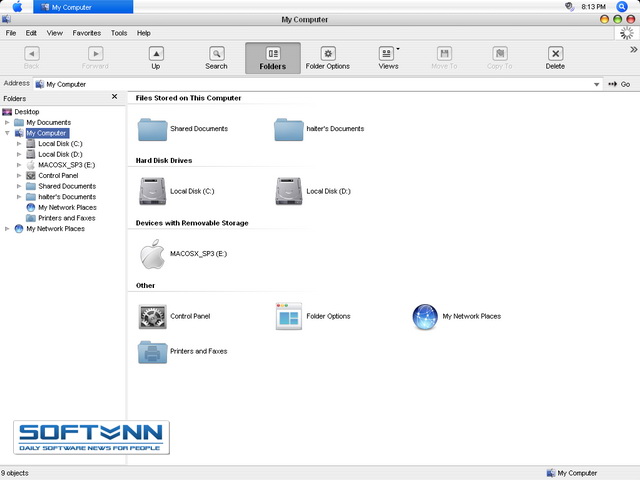Expand the bottom My Network Places node

click(x=7, y=229)
